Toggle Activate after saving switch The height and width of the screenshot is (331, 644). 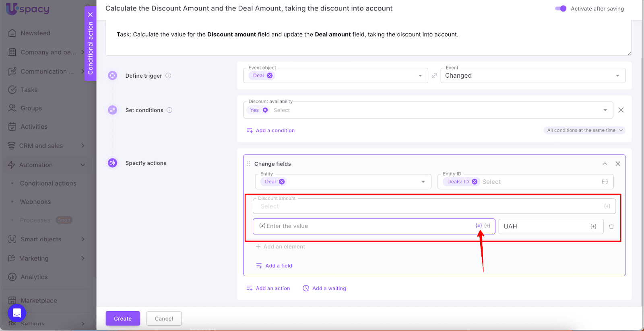point(561,8)
